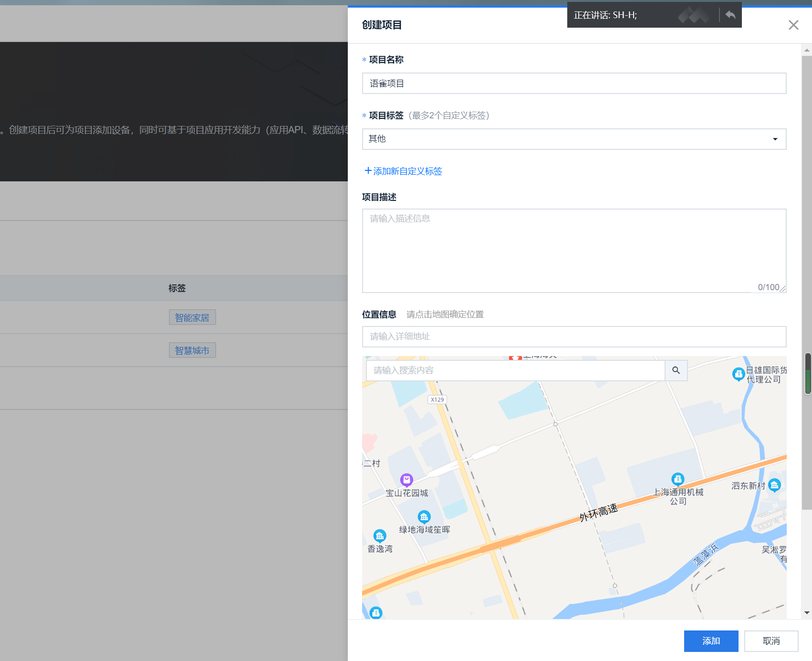Click the 取消 button
Screen dimensions: 812x661
coord(771,641)
